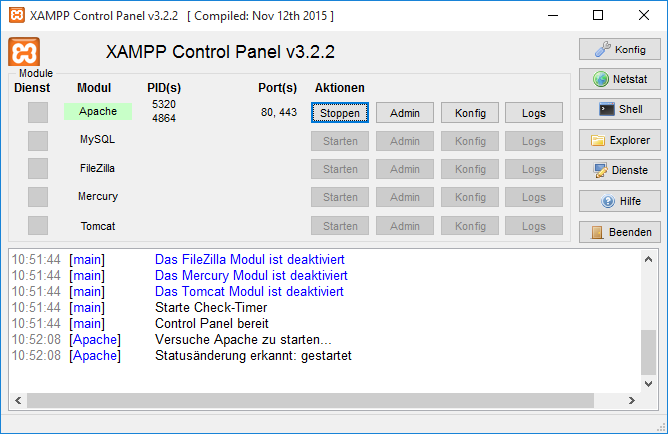Toggle the Tomcat Dienst checkbox
This screenshot has height=434, width=668.
[x=38, y=226]
